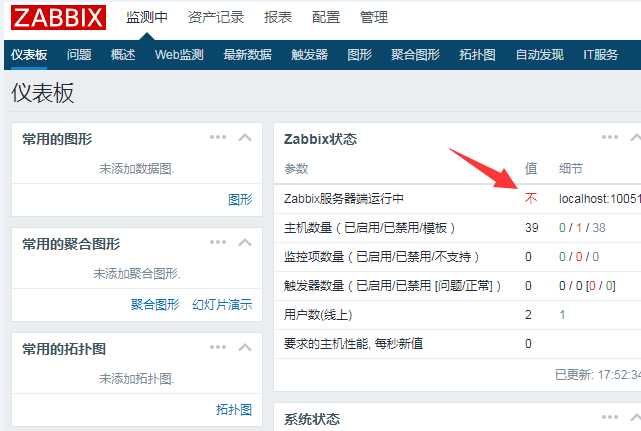Open the 资产记录 top menu
This screenshot has width=641, height=431.
tap(216, 17)
